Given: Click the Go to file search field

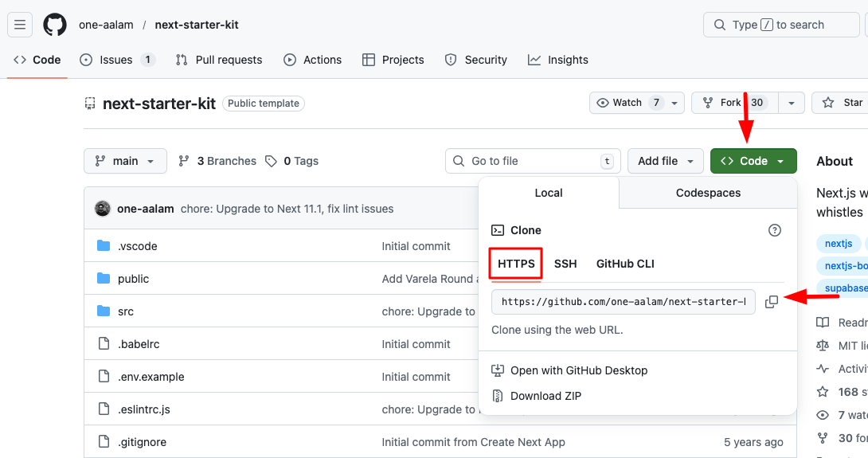Looking at the screenshot, I should (x=533, y=161).
